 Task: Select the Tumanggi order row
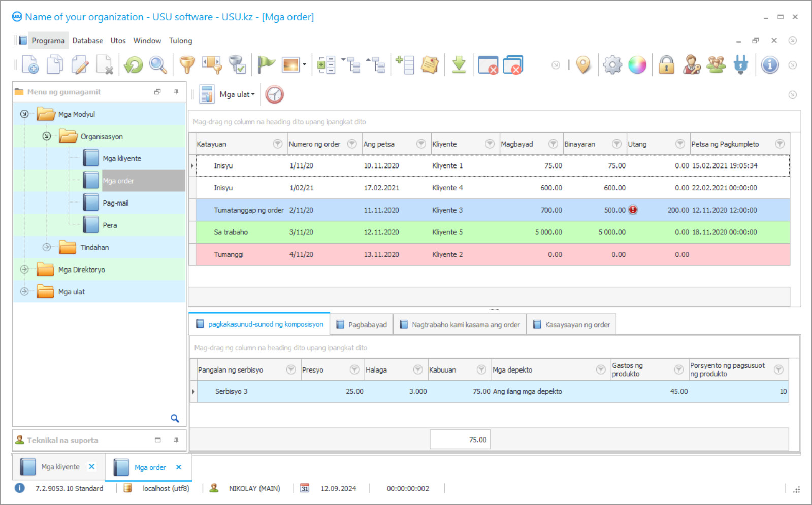point(493,254)
